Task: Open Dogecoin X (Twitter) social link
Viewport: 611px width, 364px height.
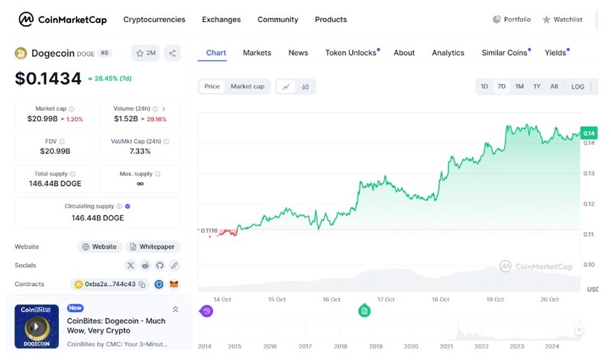Action: click(131, 266)
